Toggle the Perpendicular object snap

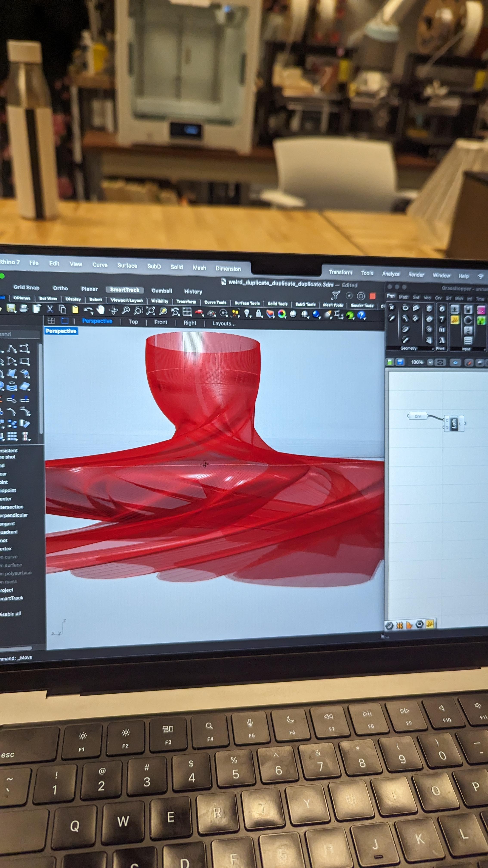(x=14, y=515)
